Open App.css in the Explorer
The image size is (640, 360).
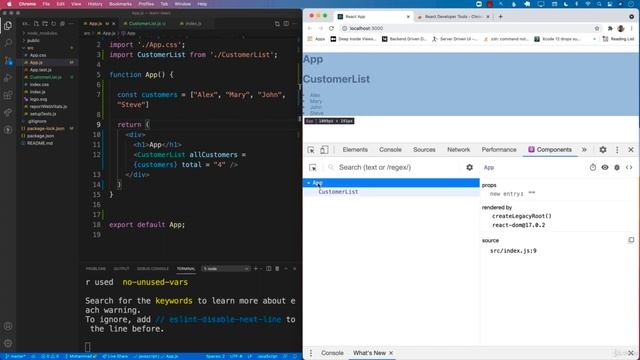(x=38, y=55)
